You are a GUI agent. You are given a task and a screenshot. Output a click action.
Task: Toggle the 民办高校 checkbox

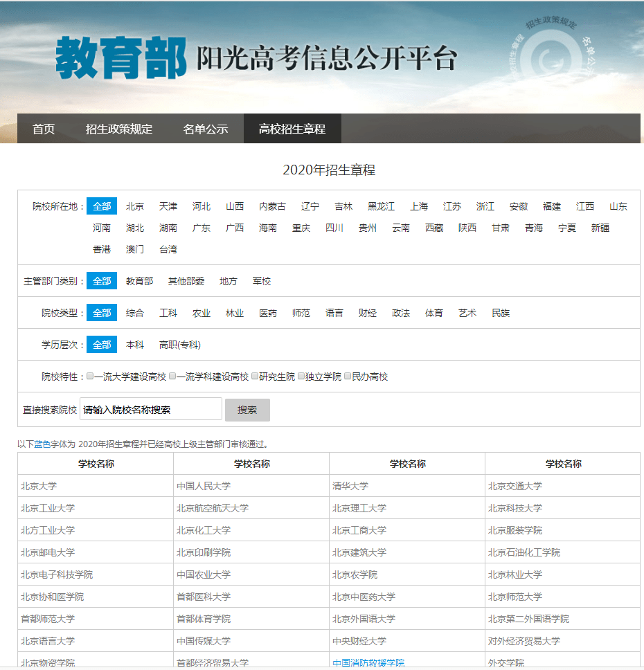pos(348,377)
